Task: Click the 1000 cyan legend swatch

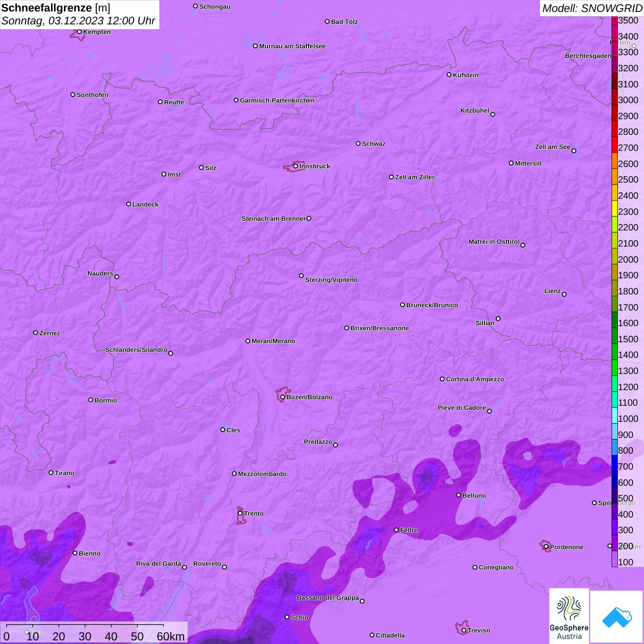Action: [615, 415]
